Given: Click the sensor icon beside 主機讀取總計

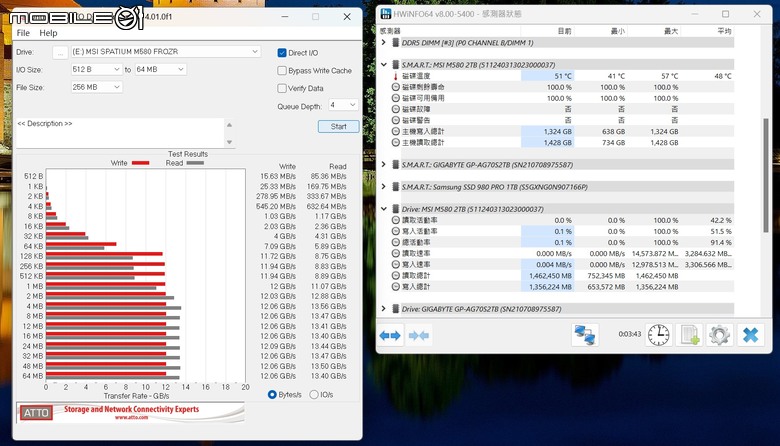Looking at the screenshot, I should 396,142.
